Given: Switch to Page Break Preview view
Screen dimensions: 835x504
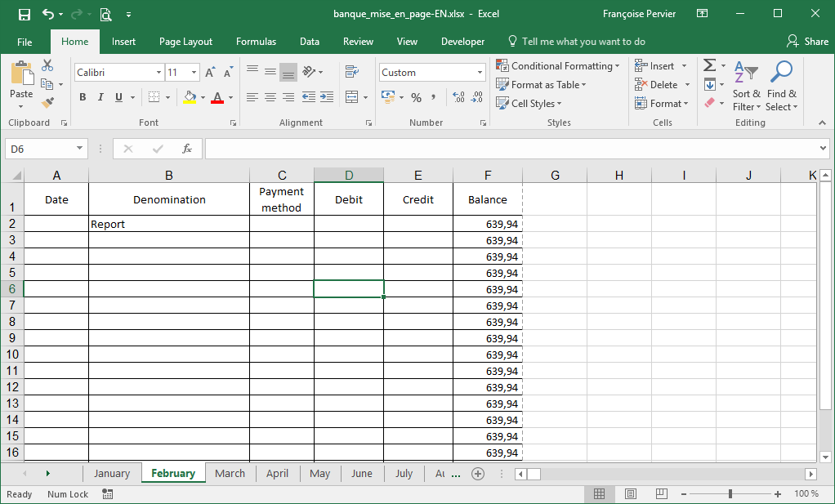Looking at the screenshot, I should pyautogui.click(x=661, y=494).
